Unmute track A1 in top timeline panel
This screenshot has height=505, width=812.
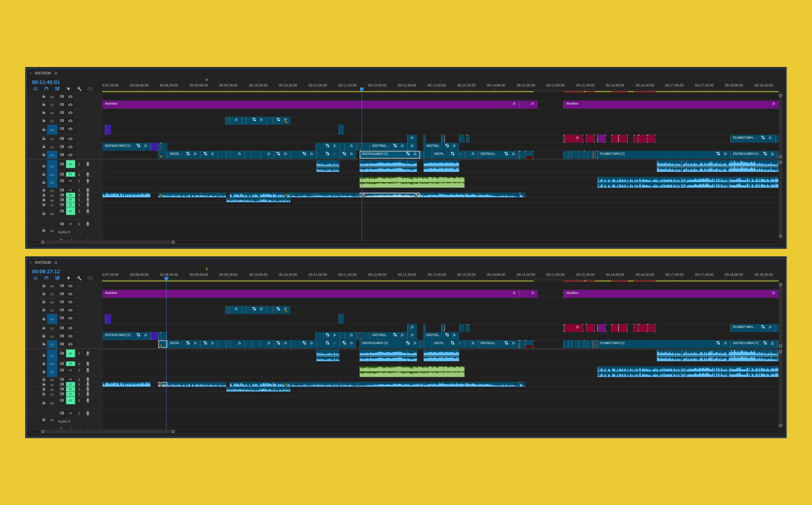70,164
